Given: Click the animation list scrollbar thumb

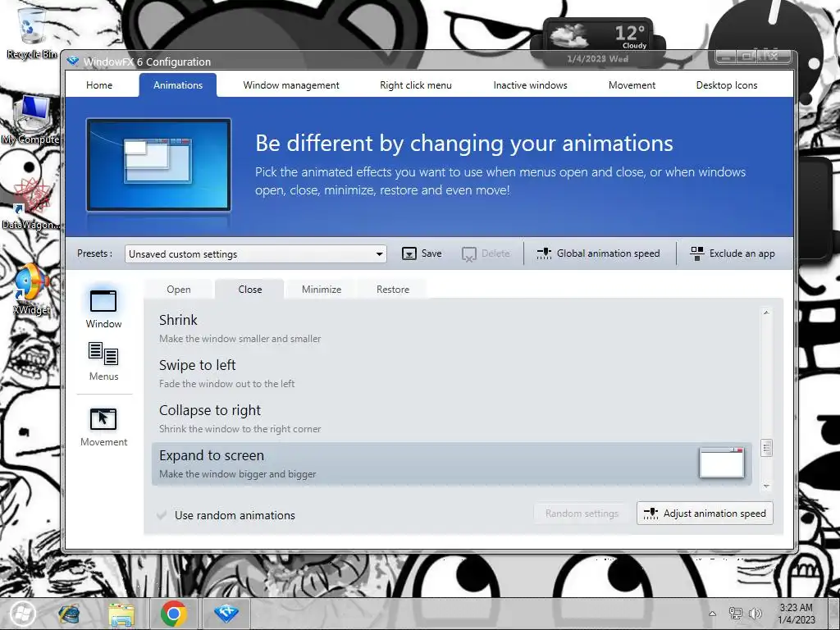Looking at the screenshot, I should coord(766,448).
